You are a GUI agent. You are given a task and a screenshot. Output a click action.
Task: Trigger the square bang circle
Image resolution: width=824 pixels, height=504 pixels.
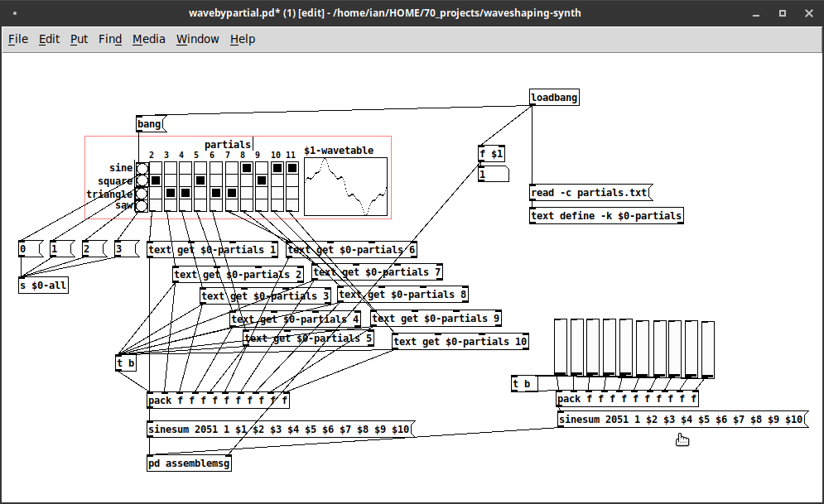tap(142, 181)
